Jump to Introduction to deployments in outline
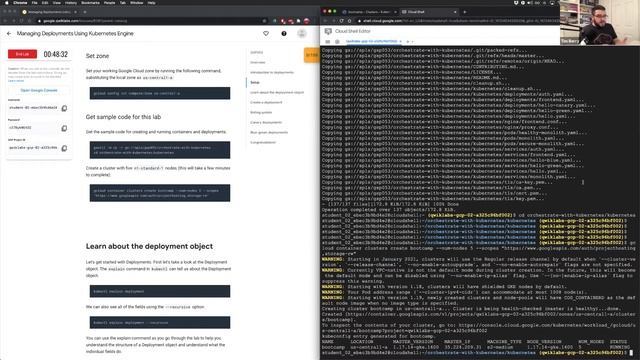 click(272, 72)
